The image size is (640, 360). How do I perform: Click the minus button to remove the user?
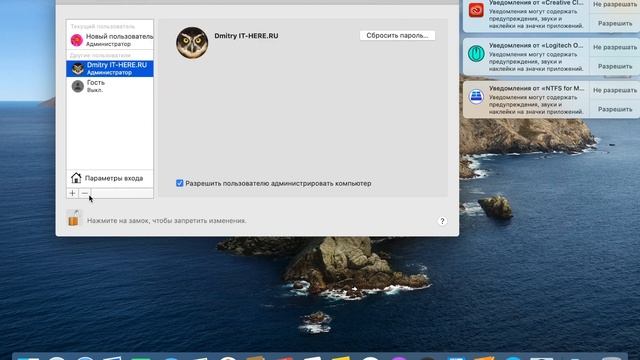pyautogui.click(x=84, y=193)
